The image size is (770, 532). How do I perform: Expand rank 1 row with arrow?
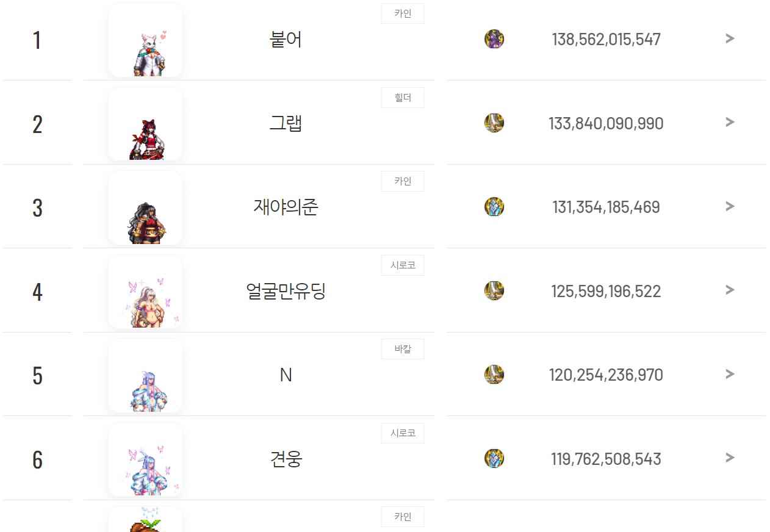730,38
